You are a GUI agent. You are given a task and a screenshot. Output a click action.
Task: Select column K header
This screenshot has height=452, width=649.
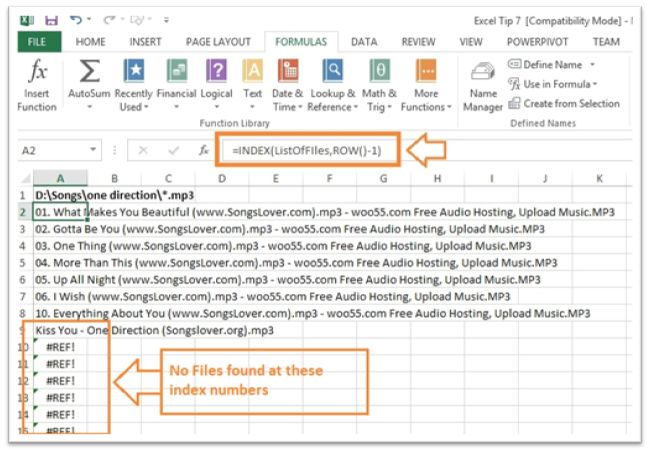point(599,179)
